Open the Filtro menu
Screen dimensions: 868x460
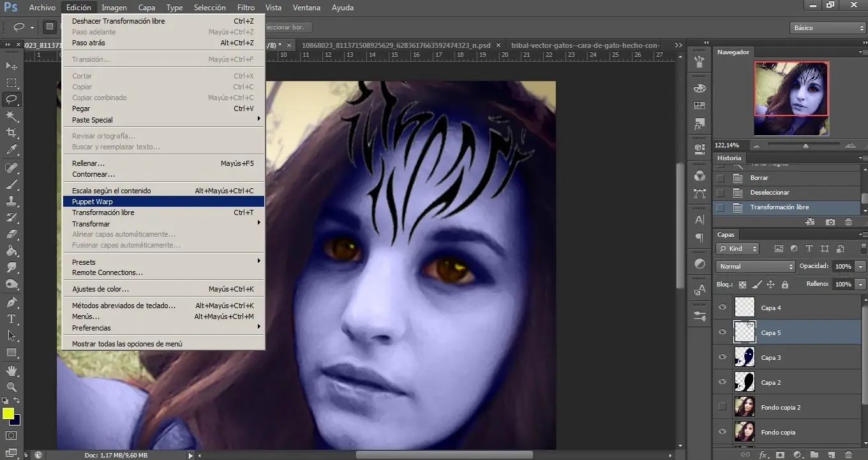point(246,8)
